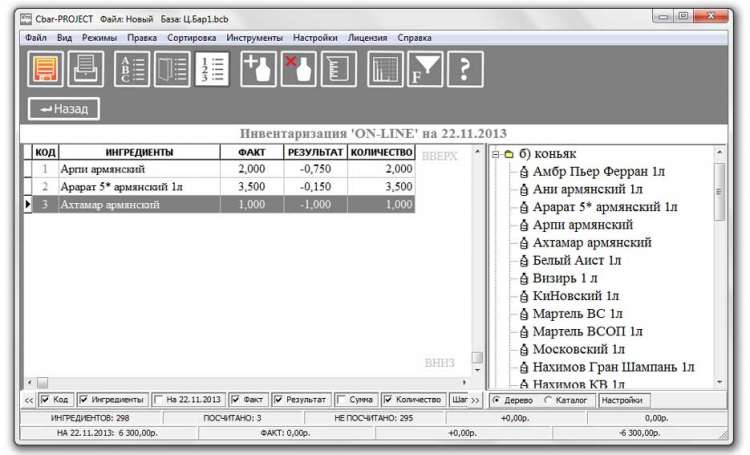Image resolution: width=750 pixels, height=455 pixels.
Task: Click bottle icon beside Мартель ВС 1л
Action: (x=524, y=314)
